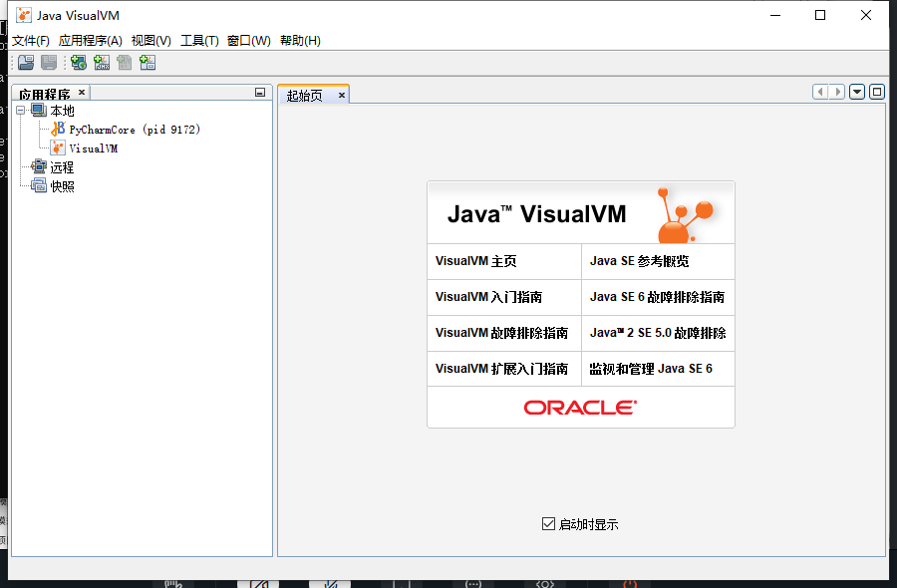The height and width of the screenshot is (588, 897).
Task: Open the 应用程序(A) menu
Action: tap(91, 41)
